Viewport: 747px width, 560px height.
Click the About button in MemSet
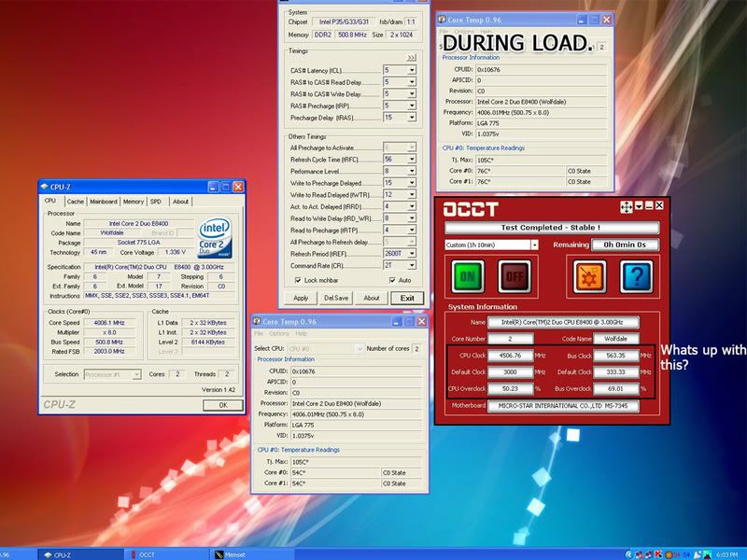(371, 298)
